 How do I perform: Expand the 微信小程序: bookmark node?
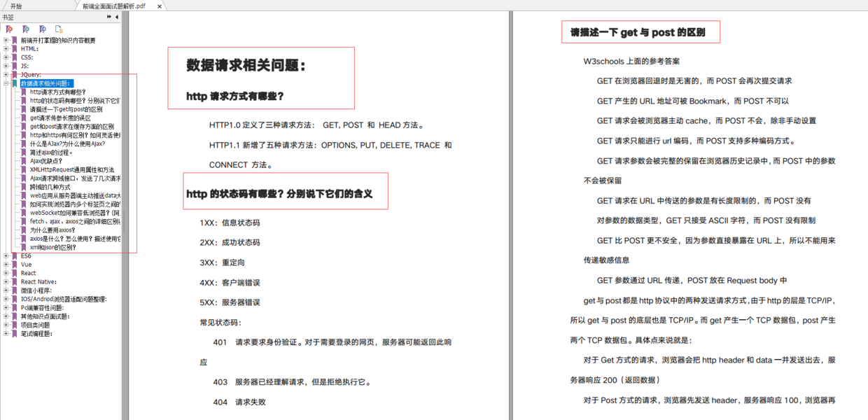(x=6, y=290)
